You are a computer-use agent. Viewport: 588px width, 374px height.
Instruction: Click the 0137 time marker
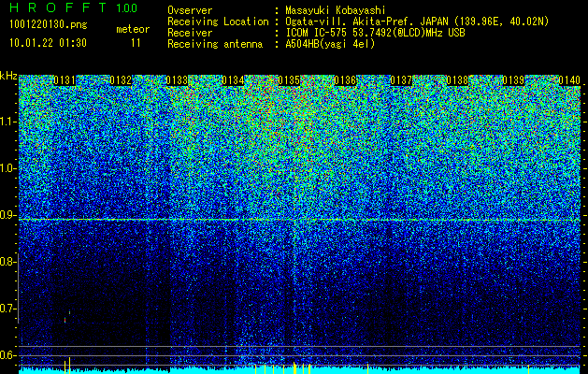pos(401,80)
